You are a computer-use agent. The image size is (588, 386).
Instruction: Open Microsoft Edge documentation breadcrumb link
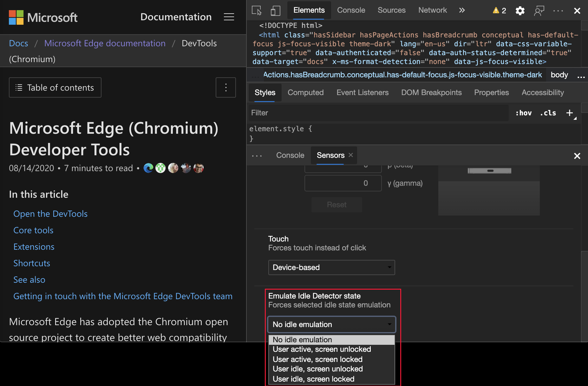[x=105, y=43]
